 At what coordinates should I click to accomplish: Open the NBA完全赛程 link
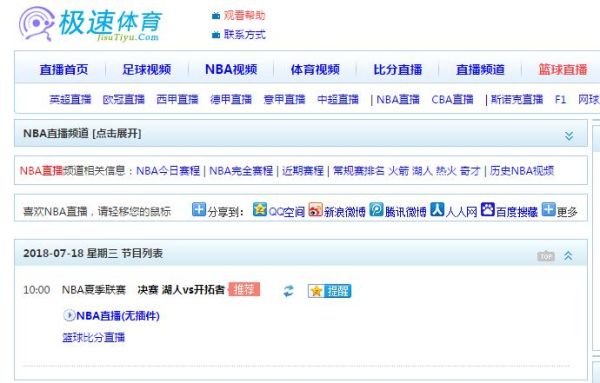241,171
